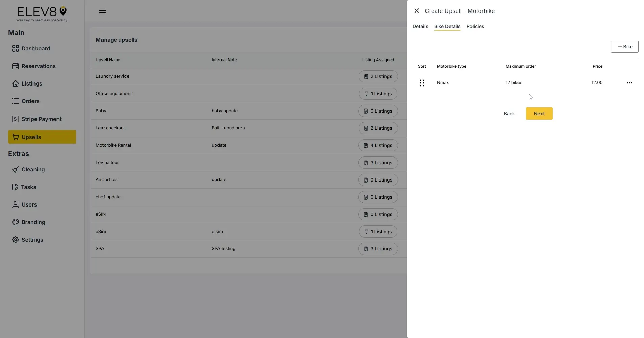Select the Upsells shopping cart icon
Screen dimensions: 644x338
pyautogui.click(x=16, y=137)
